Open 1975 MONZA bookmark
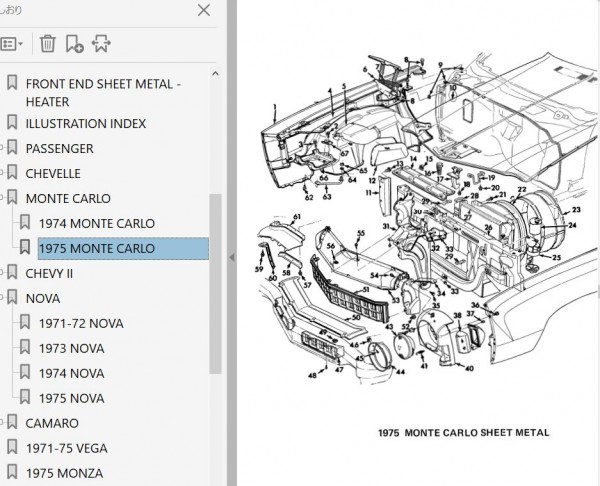The height and width of the screenshot is (486, 600). 64,473
